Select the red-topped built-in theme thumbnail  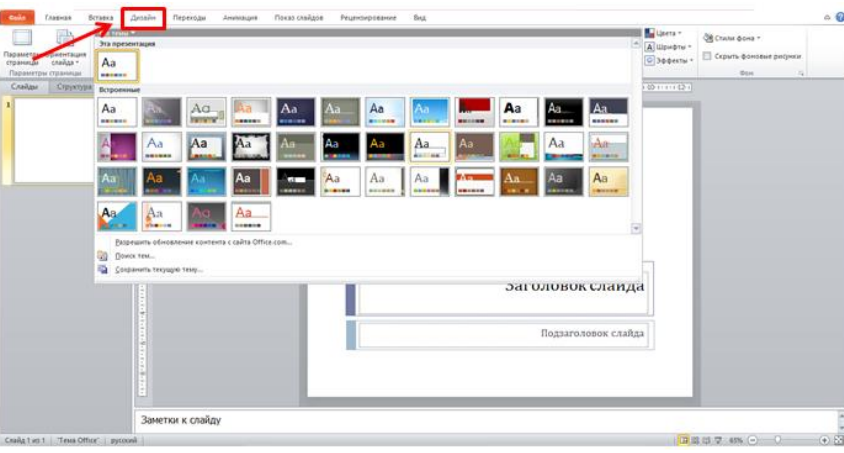coord(475,110)
